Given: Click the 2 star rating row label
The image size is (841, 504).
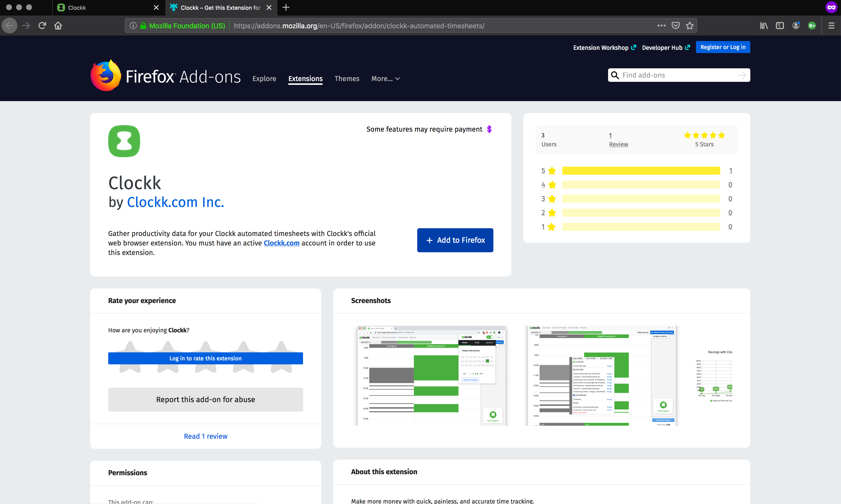Looking at the screenshot, I should coord(548,213).
